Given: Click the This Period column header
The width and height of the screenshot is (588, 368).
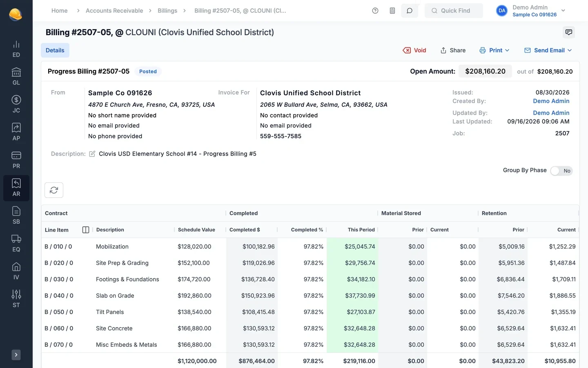Looking at the screenshot, I should click(x=361, y=230).
